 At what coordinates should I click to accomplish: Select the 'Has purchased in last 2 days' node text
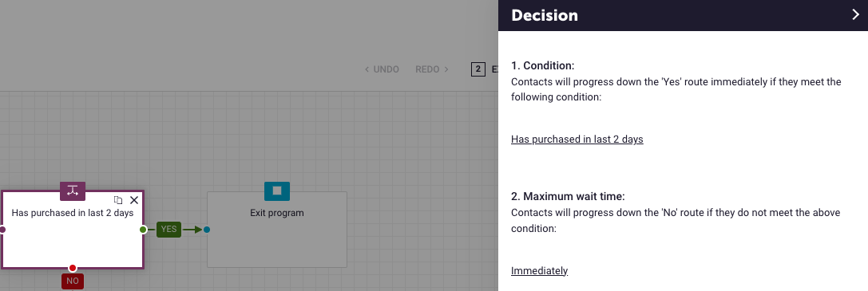click(73, 213)
